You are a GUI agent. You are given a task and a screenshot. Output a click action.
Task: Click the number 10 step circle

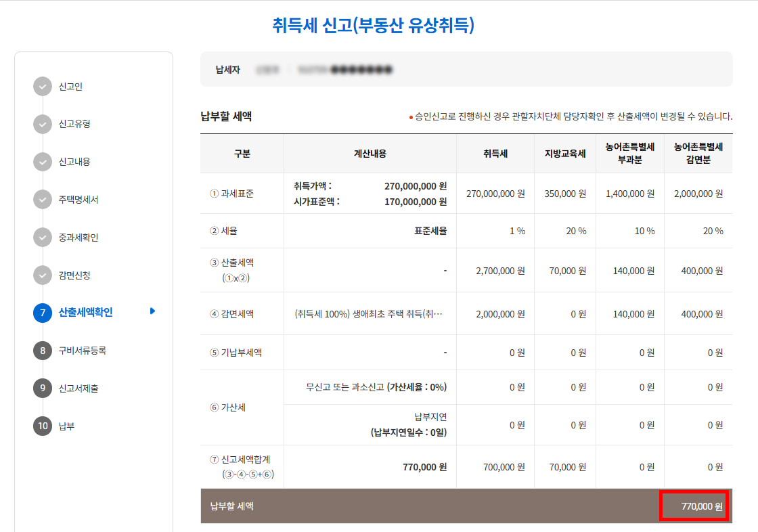pos(42,426)
